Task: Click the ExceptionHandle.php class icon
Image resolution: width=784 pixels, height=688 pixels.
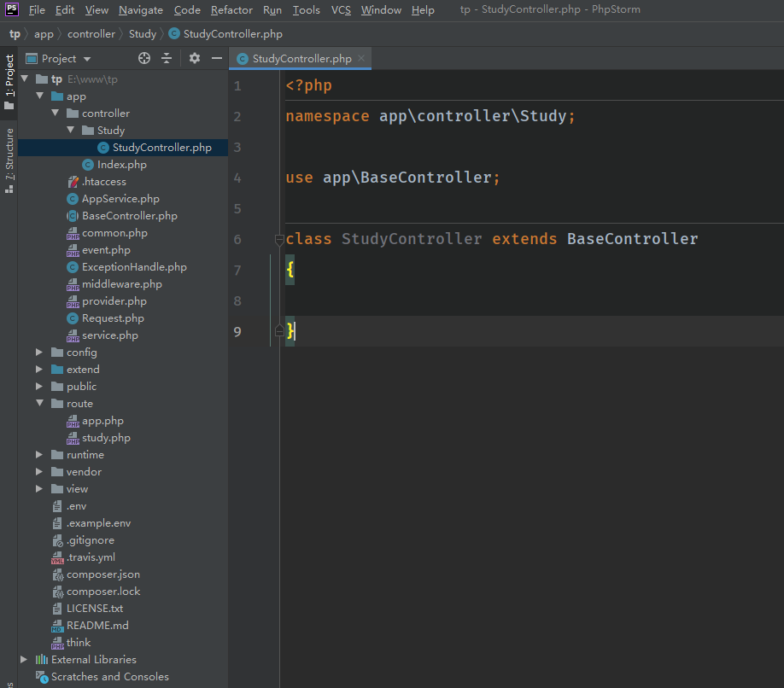Action: pyautogui.click(x=73, y=267)
